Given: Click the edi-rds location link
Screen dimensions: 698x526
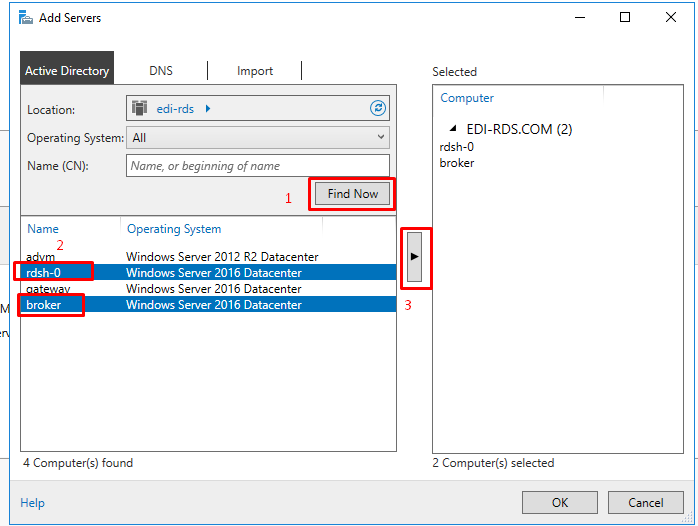Looking at the screenshot, I should pos(175,109).
